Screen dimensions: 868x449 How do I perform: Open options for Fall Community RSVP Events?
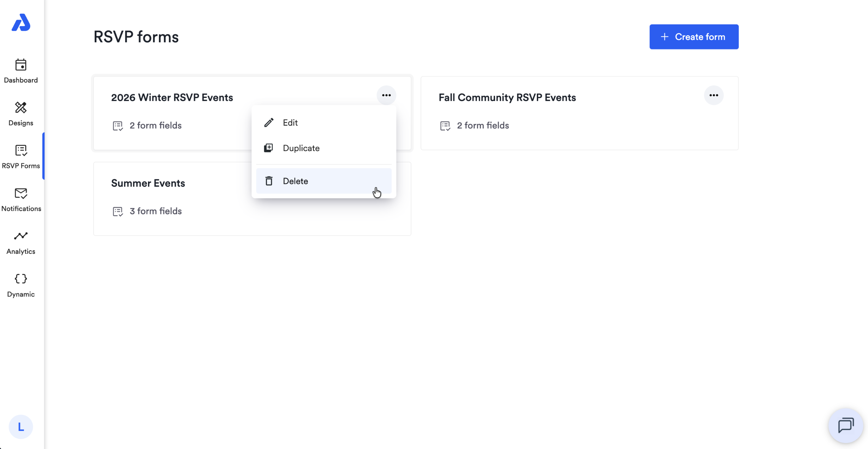pos(714,95)
